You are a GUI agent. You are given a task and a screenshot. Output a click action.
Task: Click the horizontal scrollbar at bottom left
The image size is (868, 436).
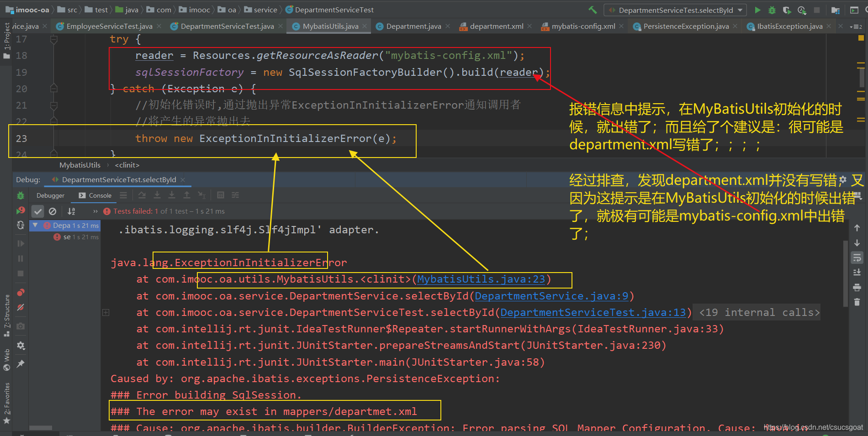tap(41, 428)
